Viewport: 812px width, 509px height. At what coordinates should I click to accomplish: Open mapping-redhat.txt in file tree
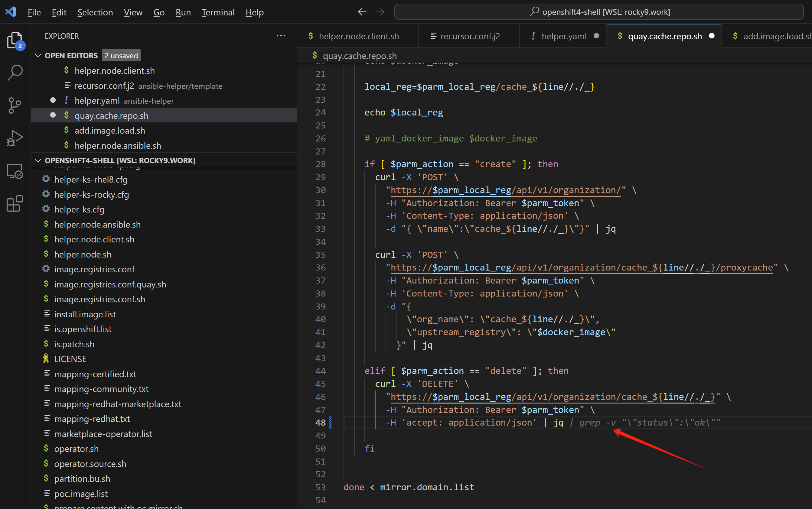pos(92,419)
